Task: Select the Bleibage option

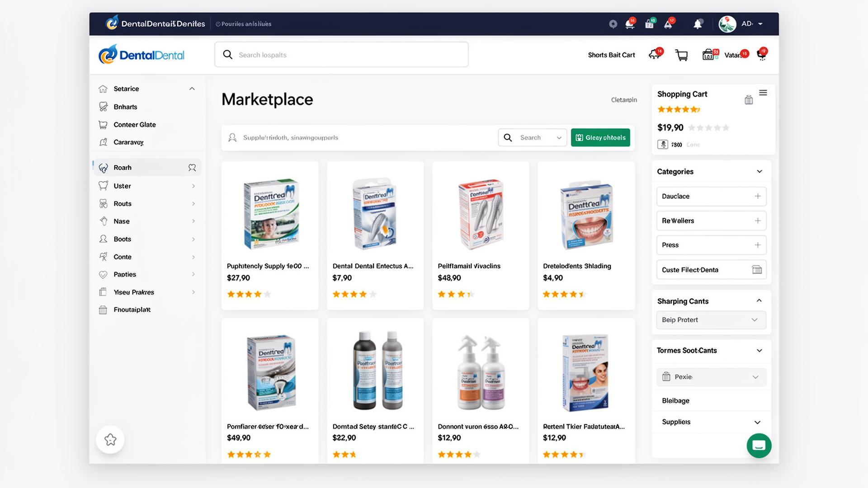Action: pyautogui.click(x=675, y=400)
